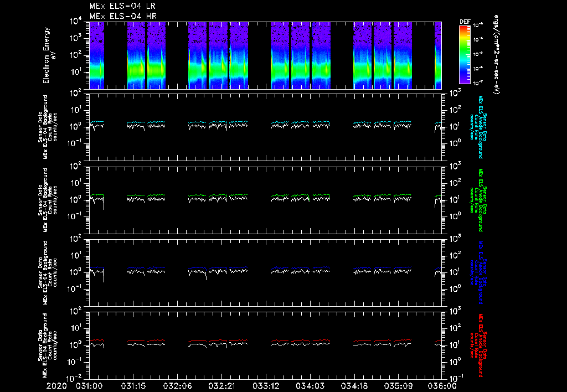Viewport: 567px width, 392px height.
Task: Click the 10^1 tick on the spectrogram energy axis
Action: (x=75, y=72)
